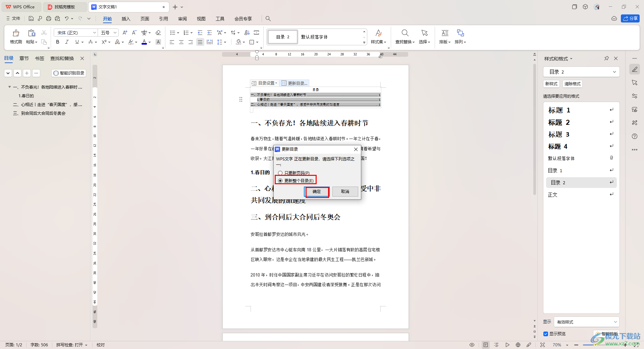The image size is (644, 349).
Task: Open the File menu
Action: pos(13,18)
